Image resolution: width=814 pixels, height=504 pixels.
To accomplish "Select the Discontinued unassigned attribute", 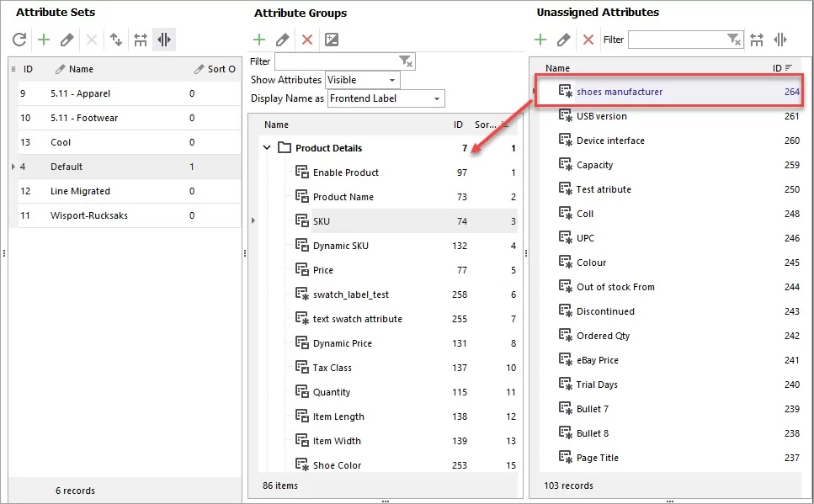I will pyautogui.click(x=605, y=311).
